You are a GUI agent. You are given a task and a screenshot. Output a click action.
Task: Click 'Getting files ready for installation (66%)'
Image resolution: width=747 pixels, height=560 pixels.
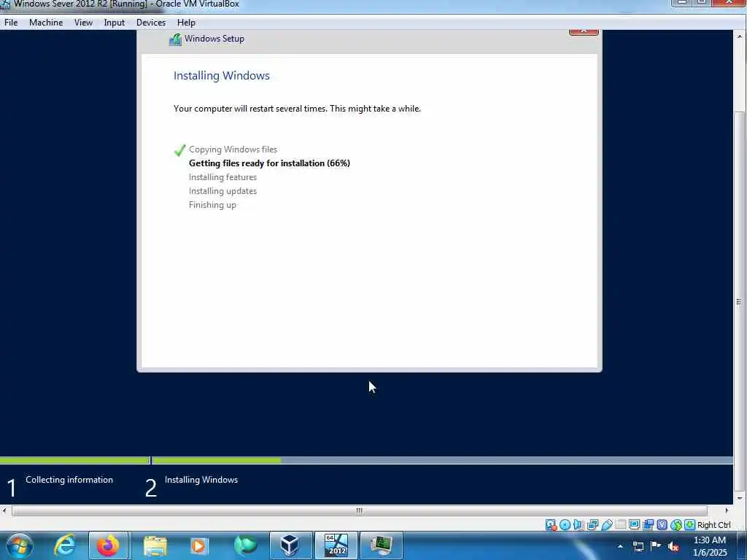[x=269, y=163]
